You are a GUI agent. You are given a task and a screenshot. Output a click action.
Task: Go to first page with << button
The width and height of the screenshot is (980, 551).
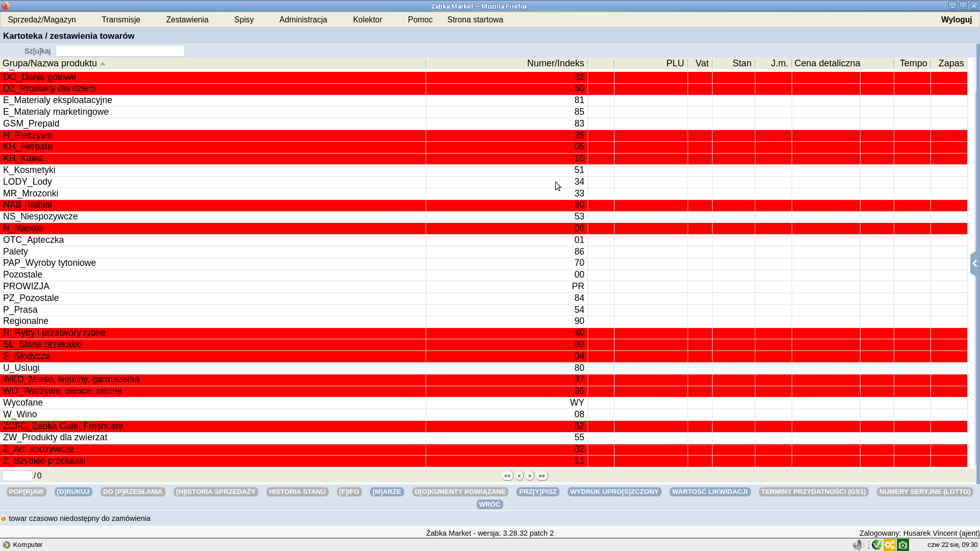(x=507, y=476)
